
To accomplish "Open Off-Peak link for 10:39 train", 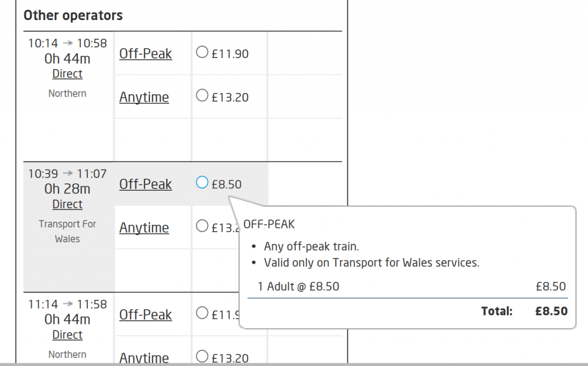I will coord(145,184).
